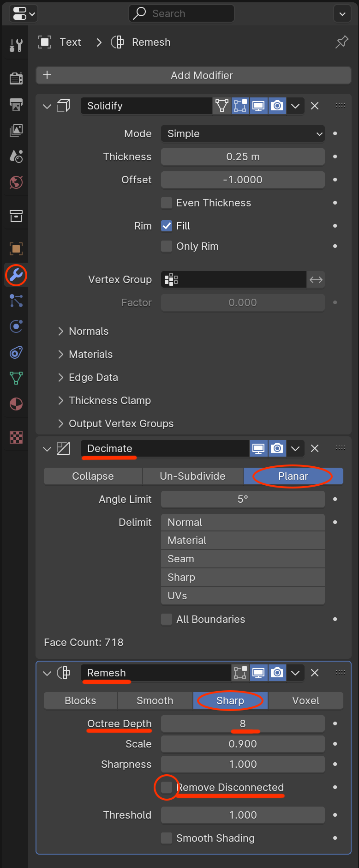The image size is (359, 868).
Task: Open the Render properties tab
Action: pyautogui.click(x=16, y=78)
